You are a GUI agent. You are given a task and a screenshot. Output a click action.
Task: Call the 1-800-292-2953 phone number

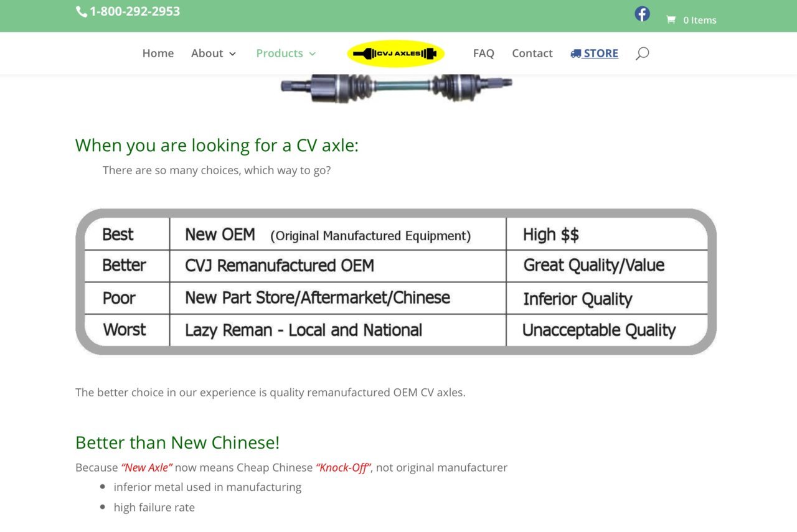135,11
